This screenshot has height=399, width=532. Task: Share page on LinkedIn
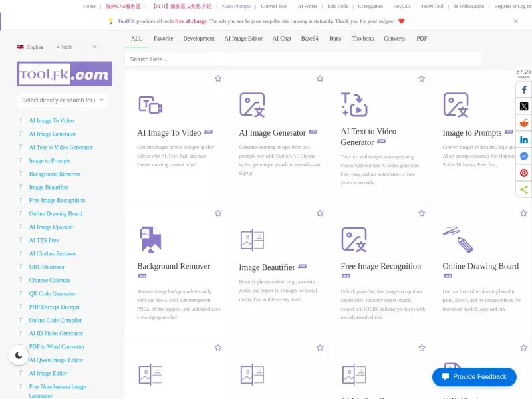[x=524, y=140]
